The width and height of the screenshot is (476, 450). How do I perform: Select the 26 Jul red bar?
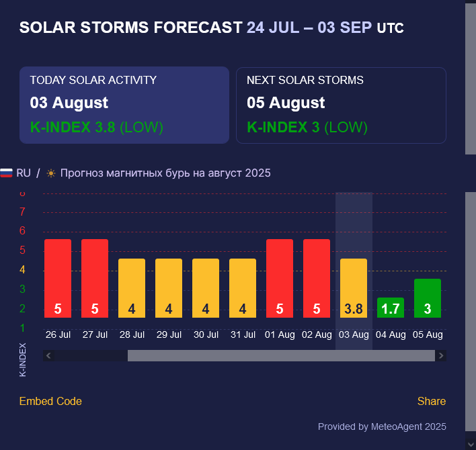pyautogui.click(x=58, y=278)
